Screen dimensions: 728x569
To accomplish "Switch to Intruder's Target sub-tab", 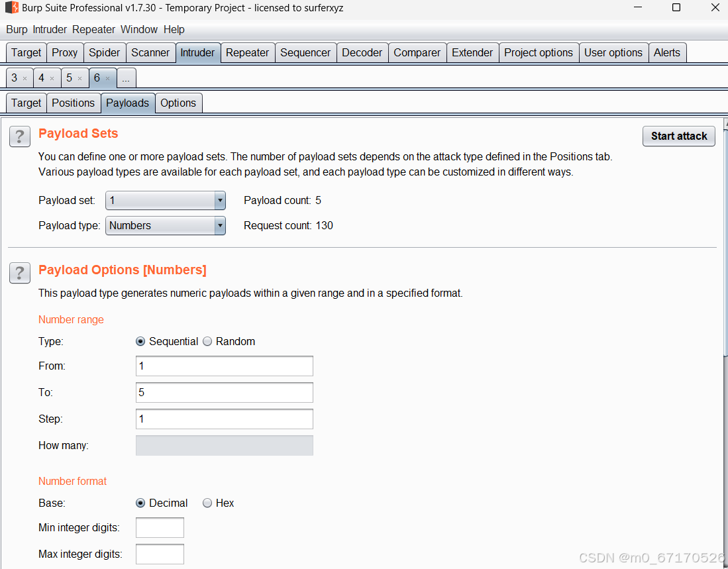I will tap(26, 103).
